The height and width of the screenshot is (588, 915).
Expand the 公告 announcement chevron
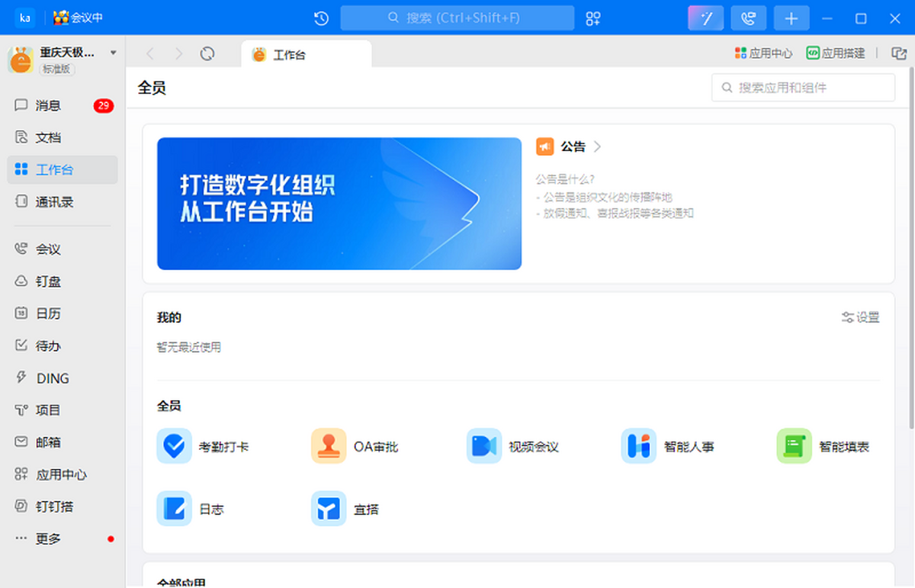[597, 146]
